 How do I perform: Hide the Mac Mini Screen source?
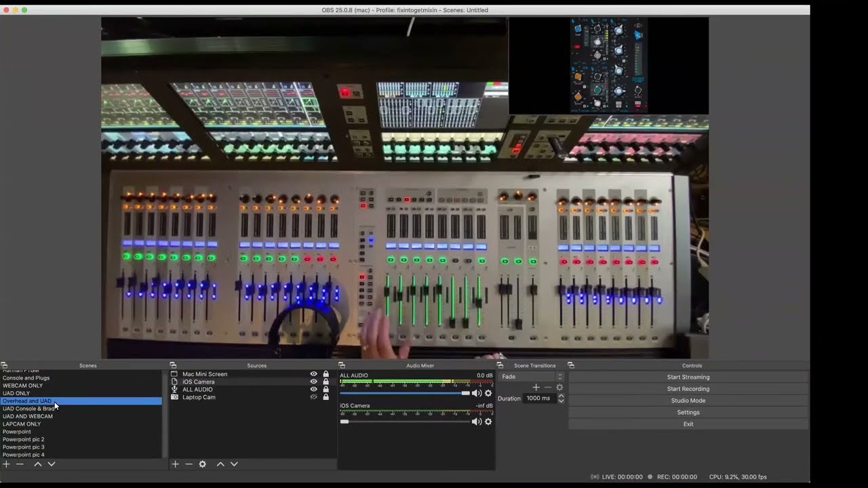(313, 374)
